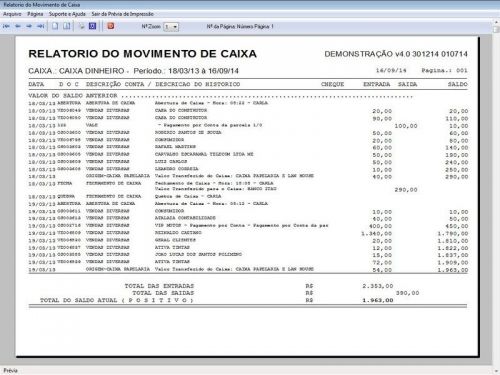Click Sair da Prévia de Impressão

122,14
